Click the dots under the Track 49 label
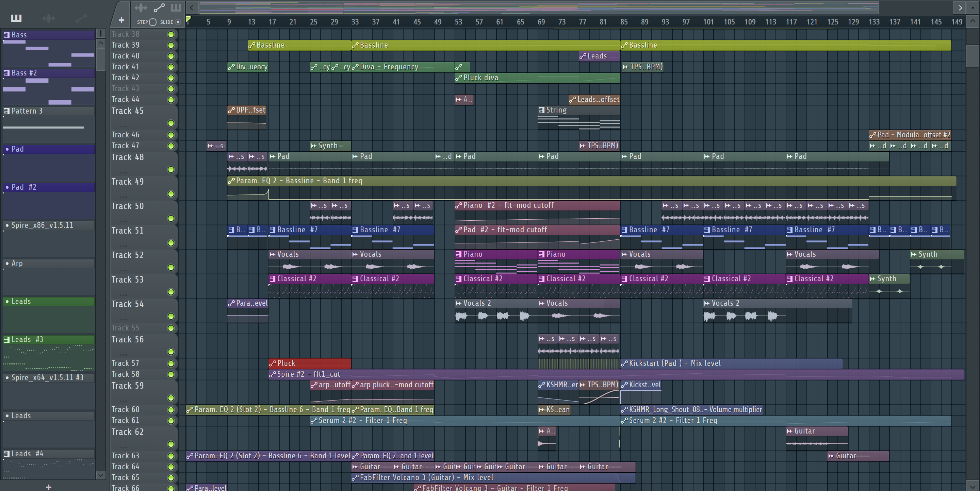This screenshot has height=491, width=980. click(123, 197)
